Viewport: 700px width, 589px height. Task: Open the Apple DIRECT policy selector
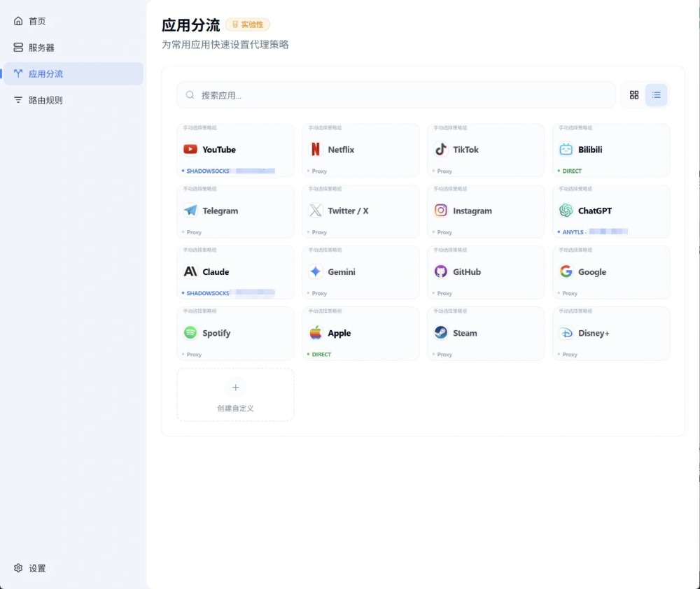(x=322, y=355)
